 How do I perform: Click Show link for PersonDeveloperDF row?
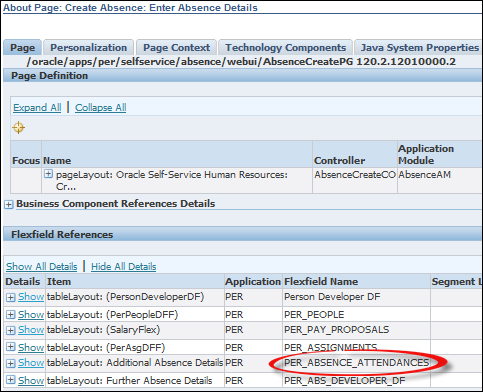[x=31, y=297]
